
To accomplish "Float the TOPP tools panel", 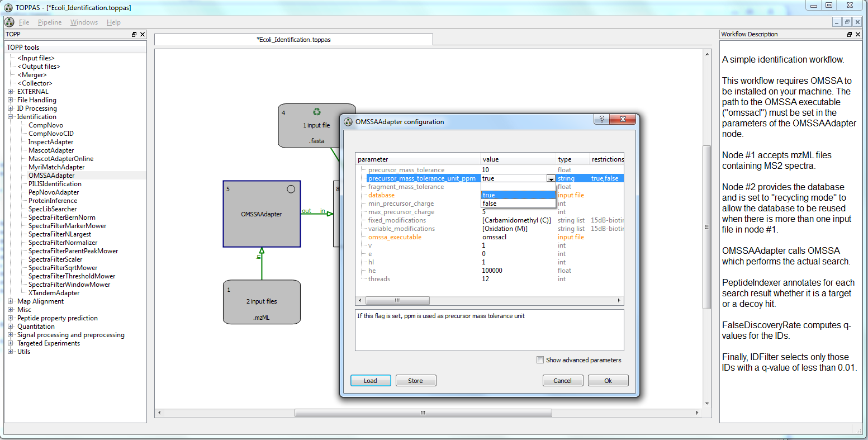I will point(134,35).
